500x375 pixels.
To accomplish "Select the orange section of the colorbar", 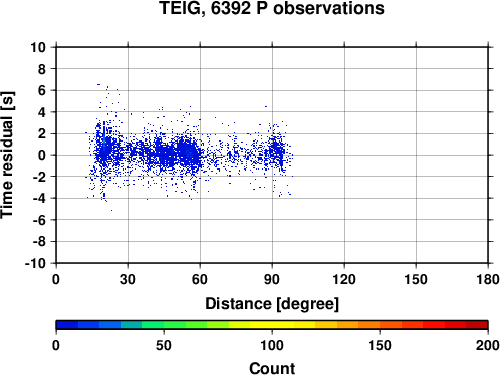I will (358, 325).
